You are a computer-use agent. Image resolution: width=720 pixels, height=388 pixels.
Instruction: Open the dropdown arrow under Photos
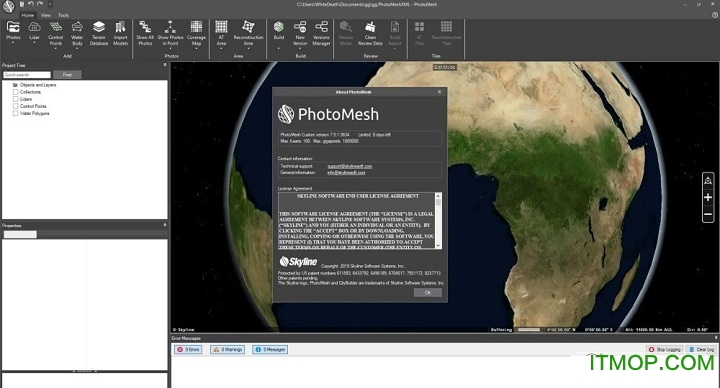(x=13, y=43)
